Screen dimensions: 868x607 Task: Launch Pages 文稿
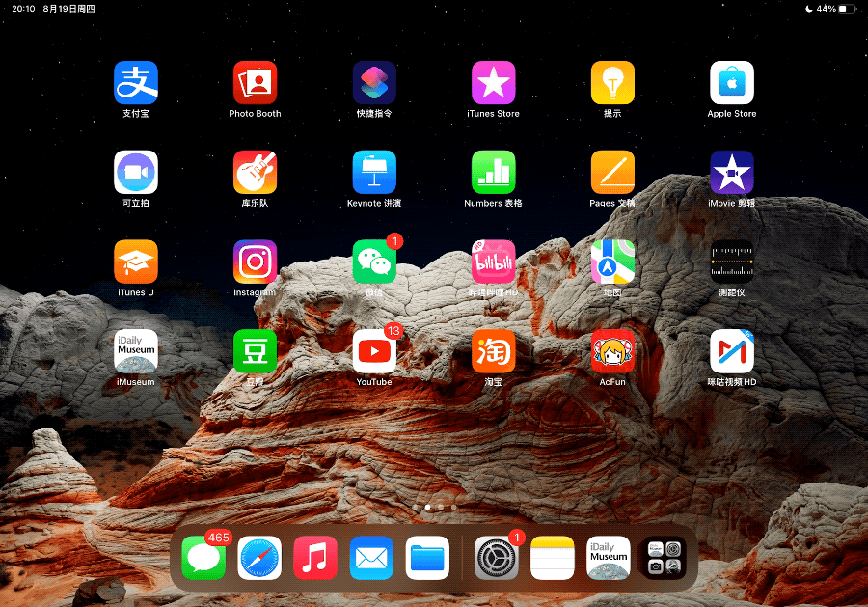(612, 172)
